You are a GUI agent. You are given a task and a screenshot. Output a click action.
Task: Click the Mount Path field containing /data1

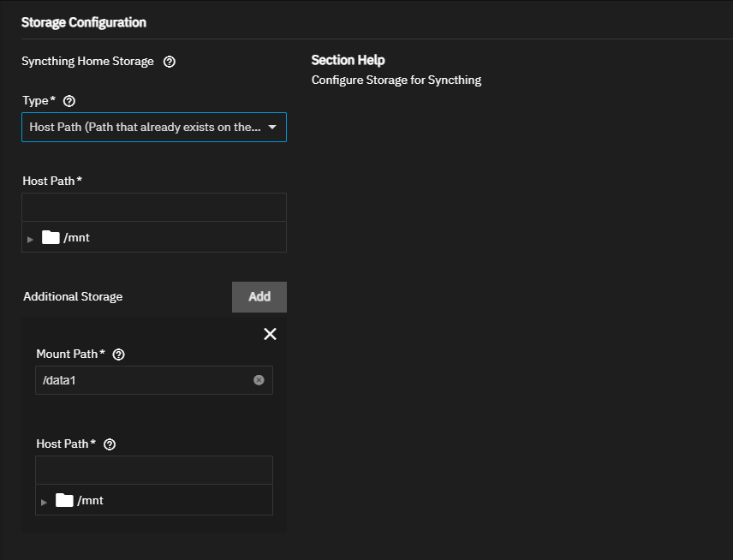pyautogui.click(x=141, y=380)
